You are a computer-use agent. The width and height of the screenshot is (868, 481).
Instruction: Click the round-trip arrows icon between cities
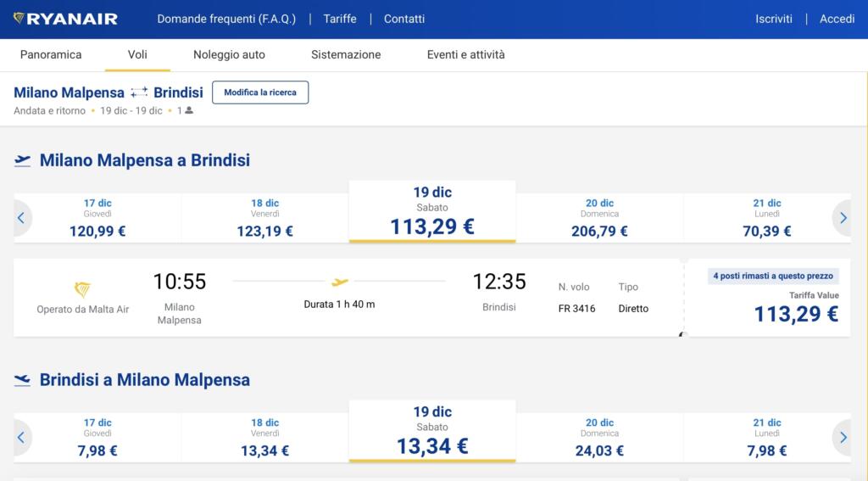click(x=139, y=92)
